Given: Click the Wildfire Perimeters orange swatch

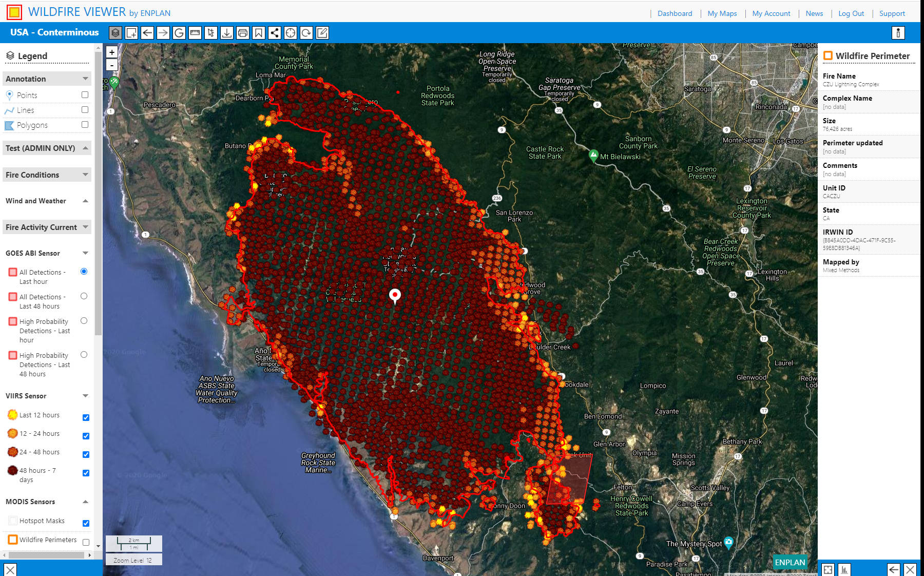Looking at the screenshot, I should [13, 540].
